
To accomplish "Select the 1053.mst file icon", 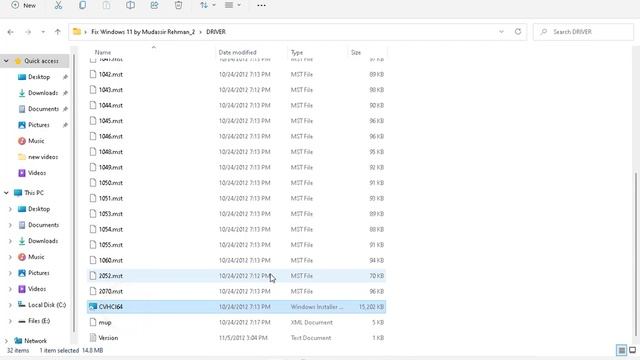I will tap(93, 214).
